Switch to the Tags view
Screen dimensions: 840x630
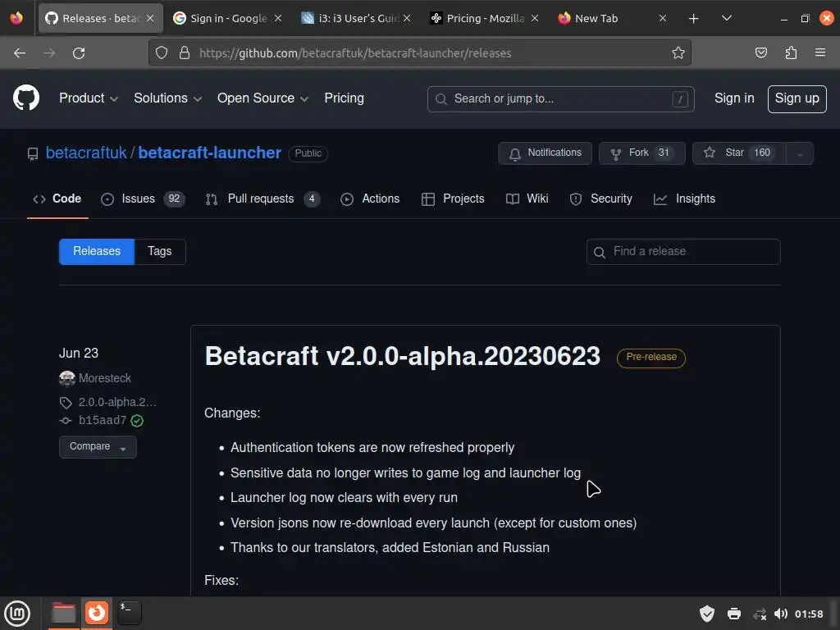click(160, 251)
